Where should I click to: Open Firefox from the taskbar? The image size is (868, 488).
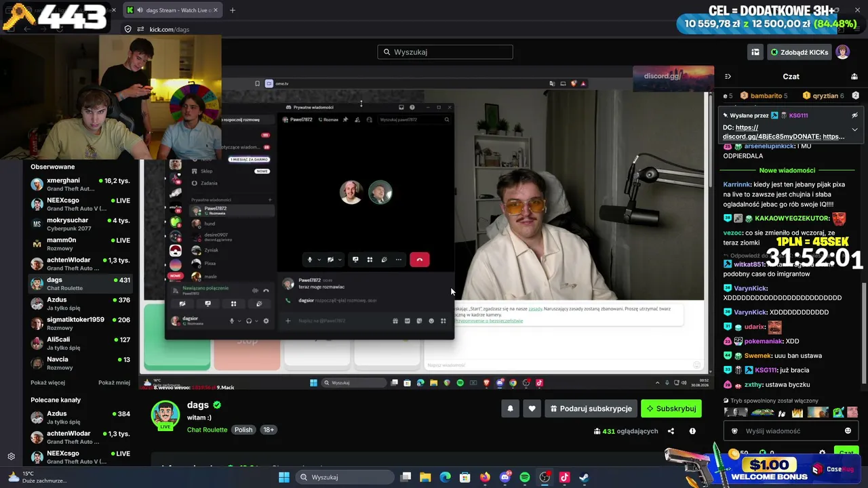click(485, 477)
